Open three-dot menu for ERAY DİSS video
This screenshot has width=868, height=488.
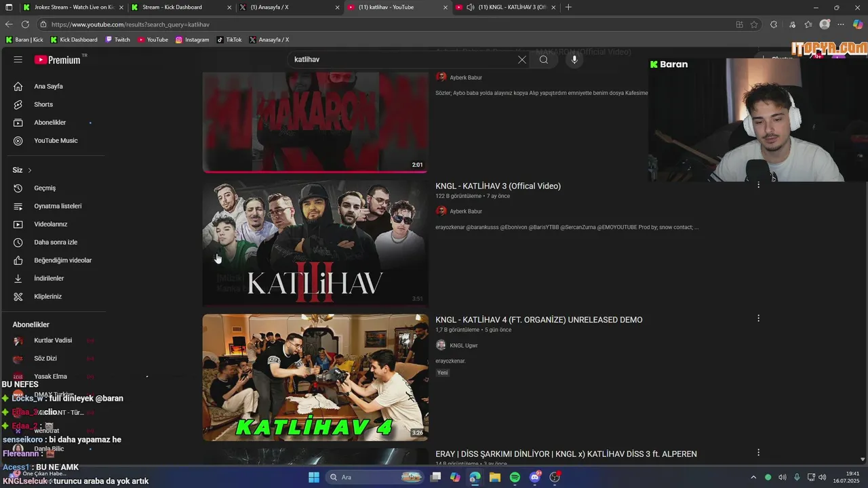click(758, 452)
